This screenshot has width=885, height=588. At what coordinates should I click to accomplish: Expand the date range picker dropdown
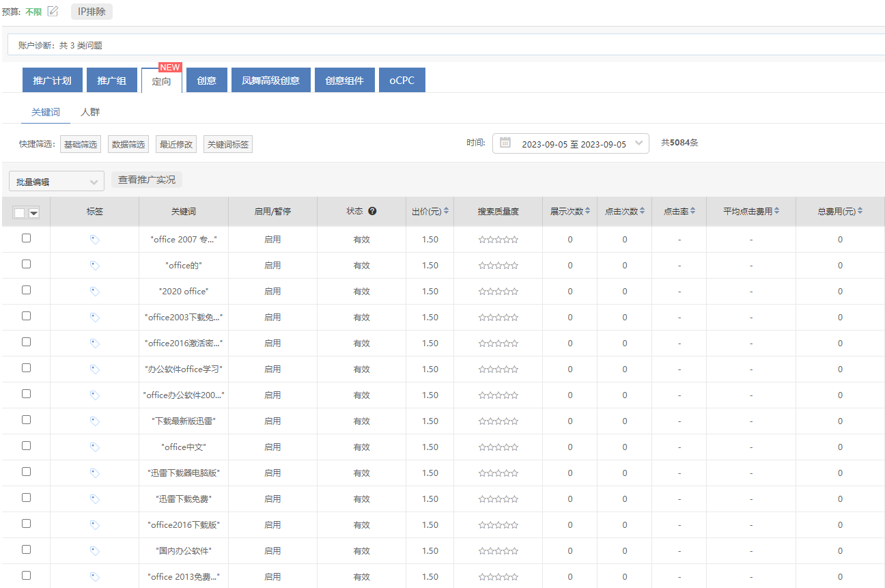point(638,143)
